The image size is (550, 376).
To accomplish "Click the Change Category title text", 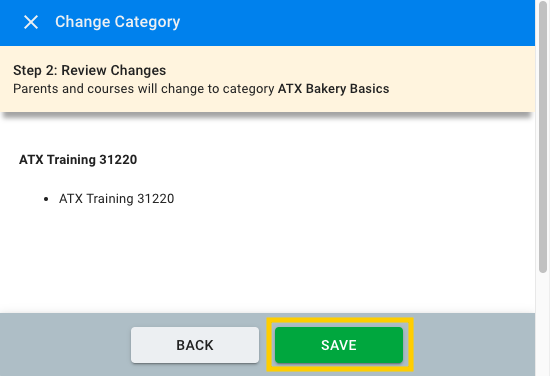I will 118,22.
